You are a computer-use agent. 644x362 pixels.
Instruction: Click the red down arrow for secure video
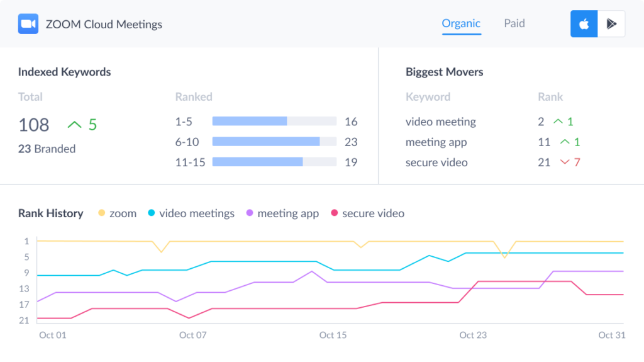(565, 162)
